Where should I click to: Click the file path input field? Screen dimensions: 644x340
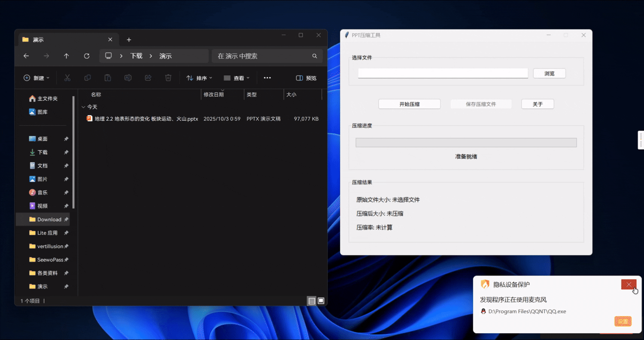tap(443, 73)
